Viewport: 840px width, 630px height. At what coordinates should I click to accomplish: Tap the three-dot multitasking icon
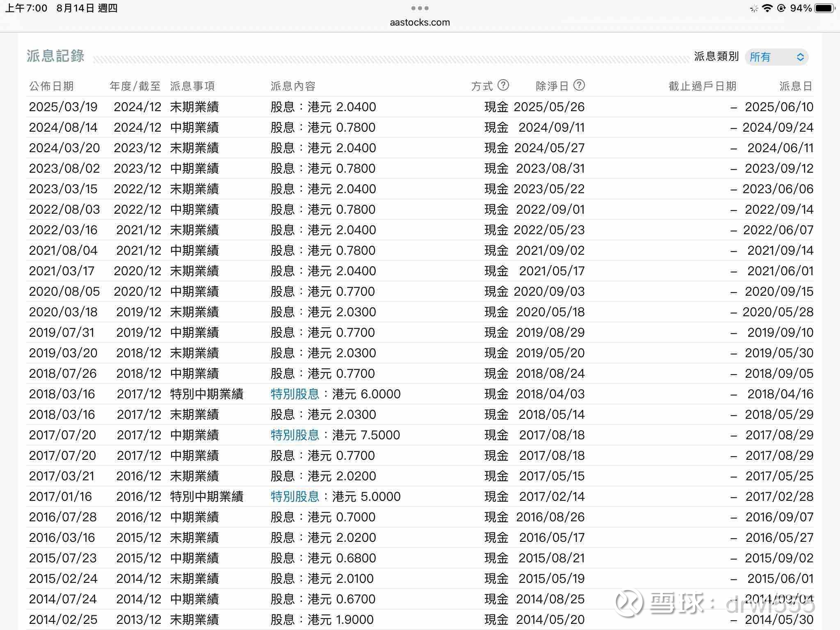(x=420, y=8)
